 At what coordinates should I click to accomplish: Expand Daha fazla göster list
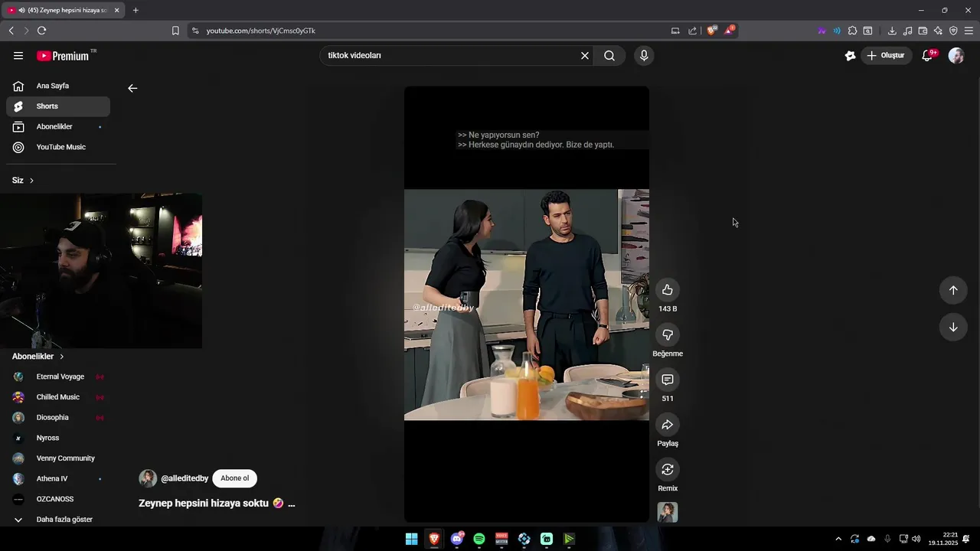58,520
